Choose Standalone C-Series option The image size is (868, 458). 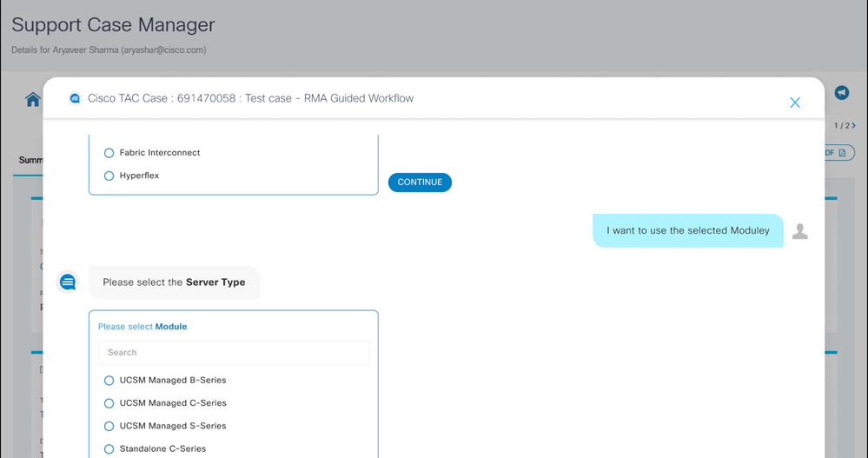pos(109,449)
